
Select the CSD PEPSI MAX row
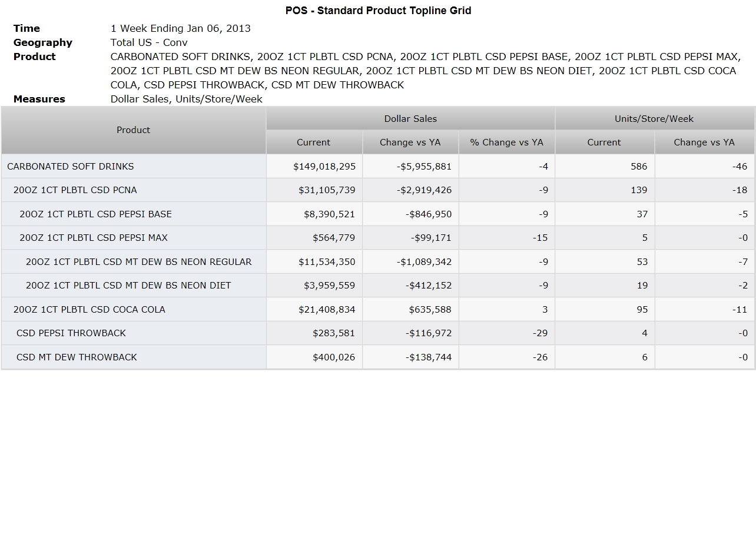coord(378,238)
